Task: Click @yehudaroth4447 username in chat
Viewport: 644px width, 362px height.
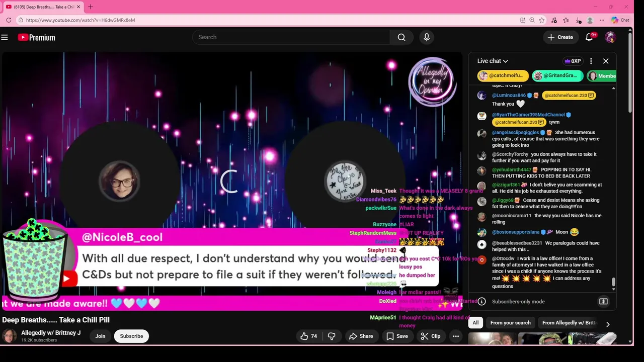Action: pyautogui.click(x=512, y=170)
